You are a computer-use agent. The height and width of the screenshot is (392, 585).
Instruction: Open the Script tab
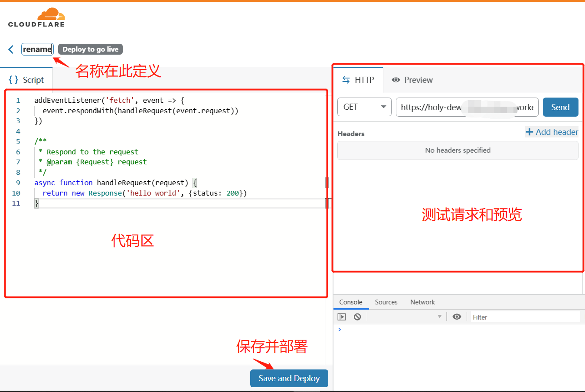click(x=26, y=80)
